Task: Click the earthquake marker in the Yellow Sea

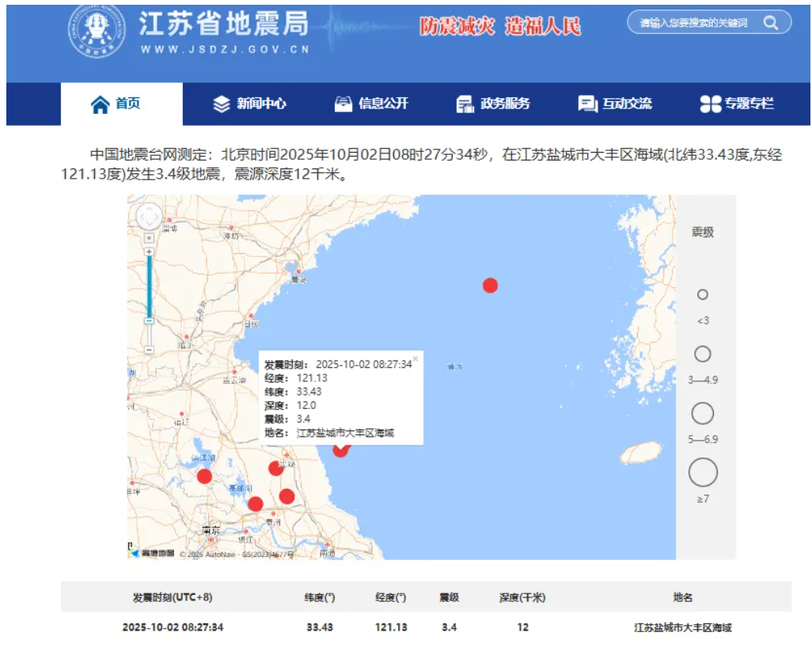Action: click(x=490, y=286)
